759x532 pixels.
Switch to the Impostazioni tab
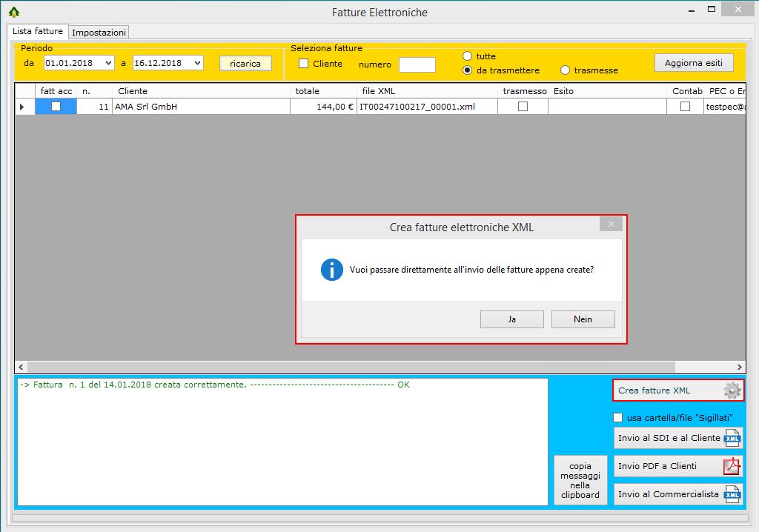99,33
